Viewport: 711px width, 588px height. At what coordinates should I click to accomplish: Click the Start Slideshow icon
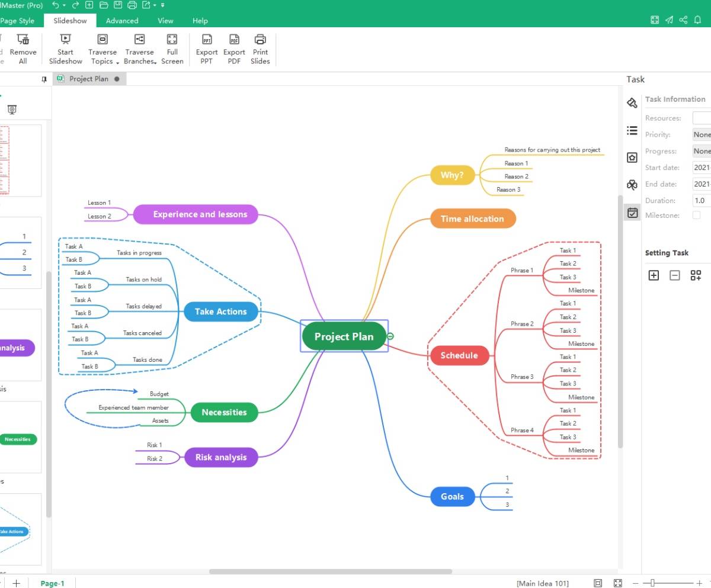(65, 40)
